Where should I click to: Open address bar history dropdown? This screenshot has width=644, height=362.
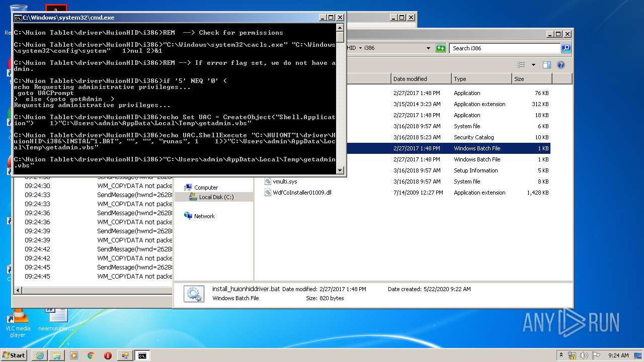coord(428,48)
